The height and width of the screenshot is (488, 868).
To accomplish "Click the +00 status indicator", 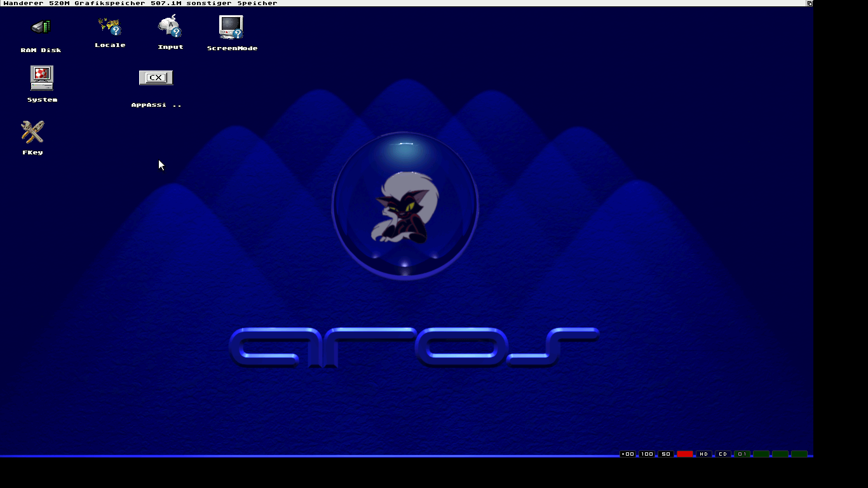I will coord(628,454).
